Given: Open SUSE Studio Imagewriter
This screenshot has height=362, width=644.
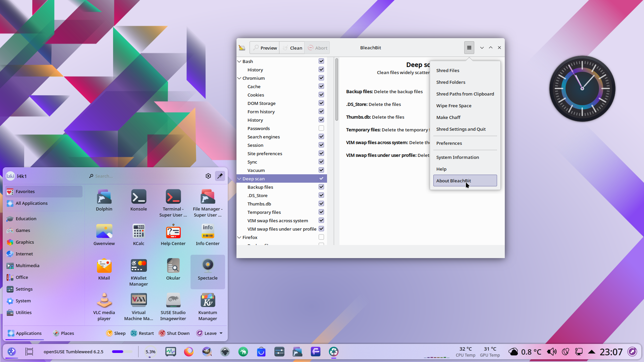Looking at the screenshot, I should click(x=173, y=307).
